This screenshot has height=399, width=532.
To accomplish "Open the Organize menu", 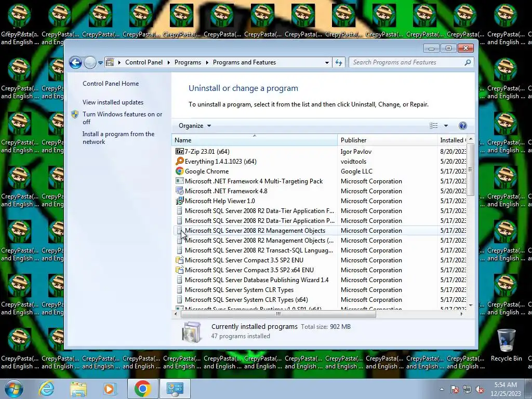I will point(195,126).
